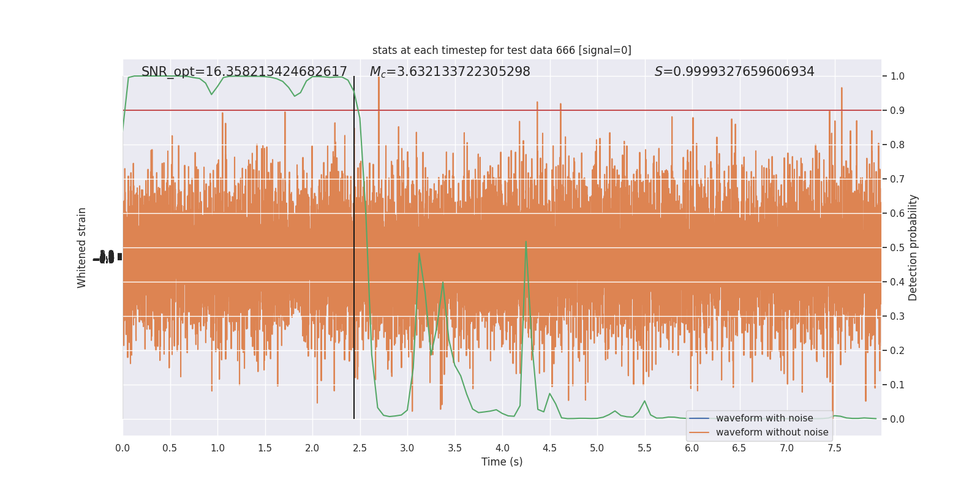Click x-axis tick label 0.5
980x490 pixels.
170,448
